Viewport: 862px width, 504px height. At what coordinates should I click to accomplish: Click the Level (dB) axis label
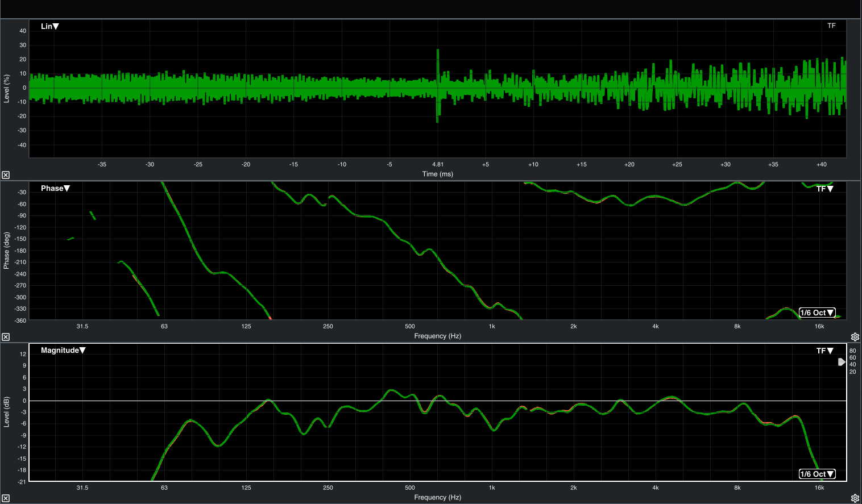(x=7, y=412)
